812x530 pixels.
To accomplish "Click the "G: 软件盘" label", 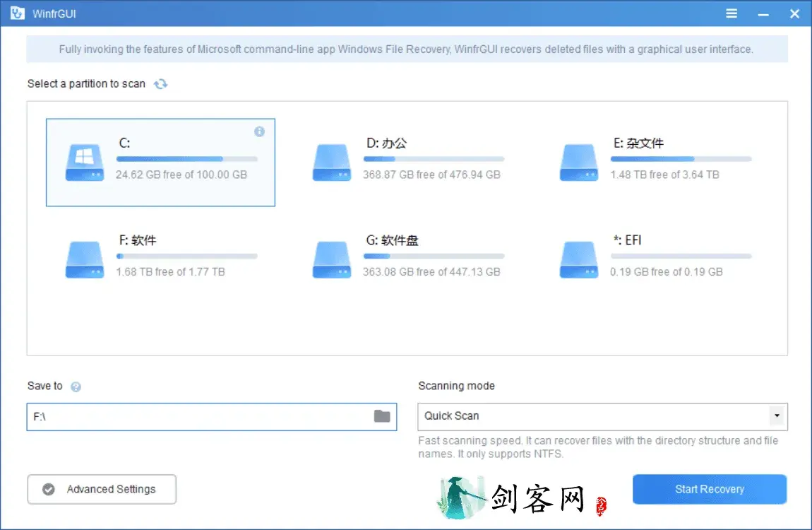I will 392,240.
